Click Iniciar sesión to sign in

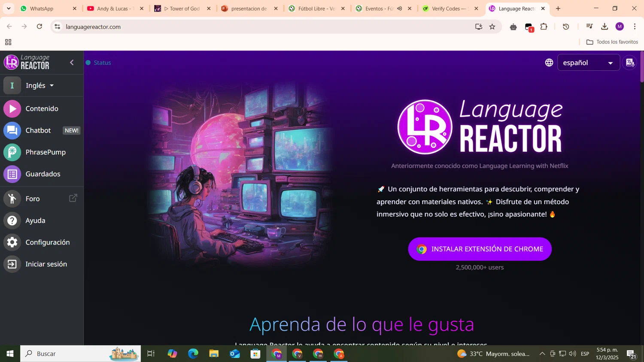42,264
